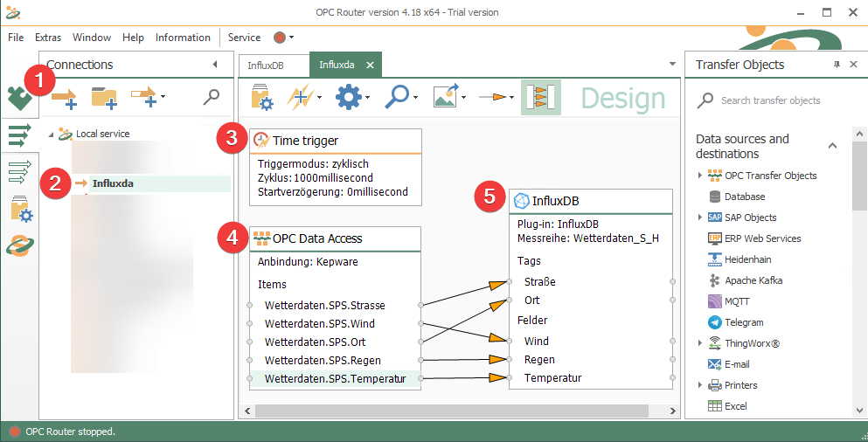The image size is (868, 442).
Task: Click the plug-ins puzzle piece sidebar icon
Action: pyautogui.click(x=19, y=98)
